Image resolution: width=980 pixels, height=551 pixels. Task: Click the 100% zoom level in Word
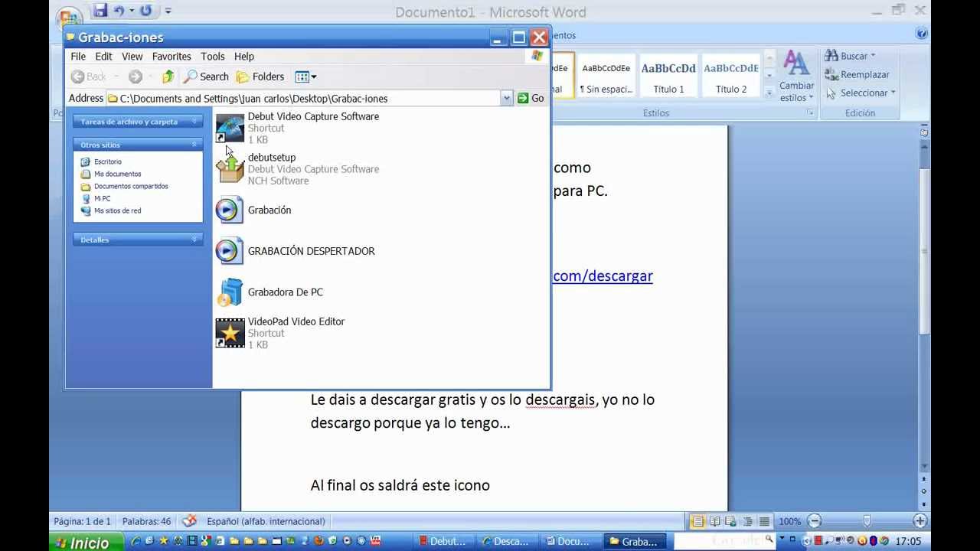coord(790,521)
